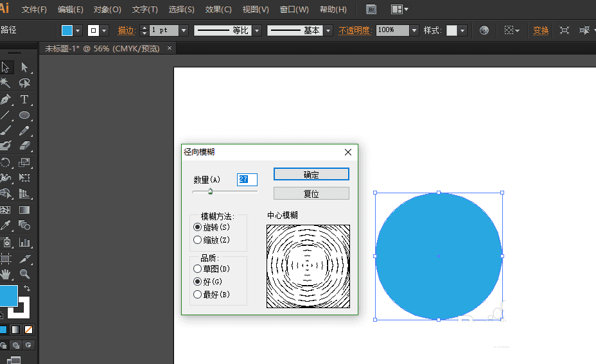Image resolution: width=596 pixels, height=364 pixels.
Task: Switch fill mode to Gradient
Action: [15, 330]
